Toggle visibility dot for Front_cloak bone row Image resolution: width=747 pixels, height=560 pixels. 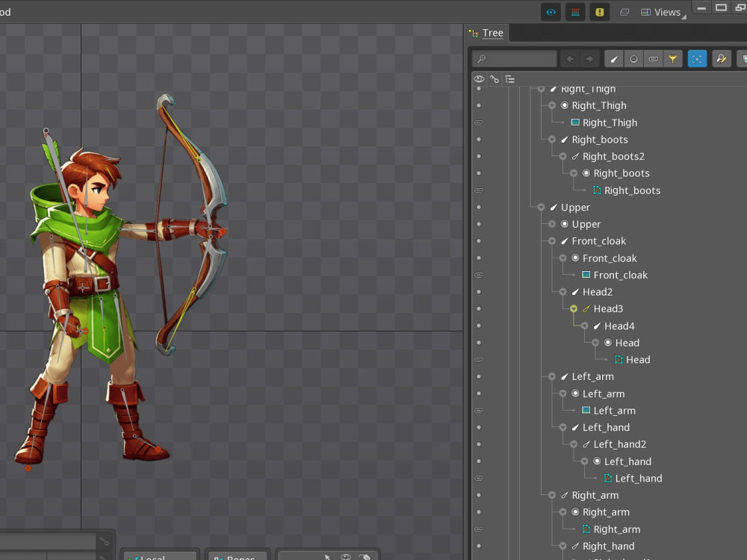pos(479,241)
